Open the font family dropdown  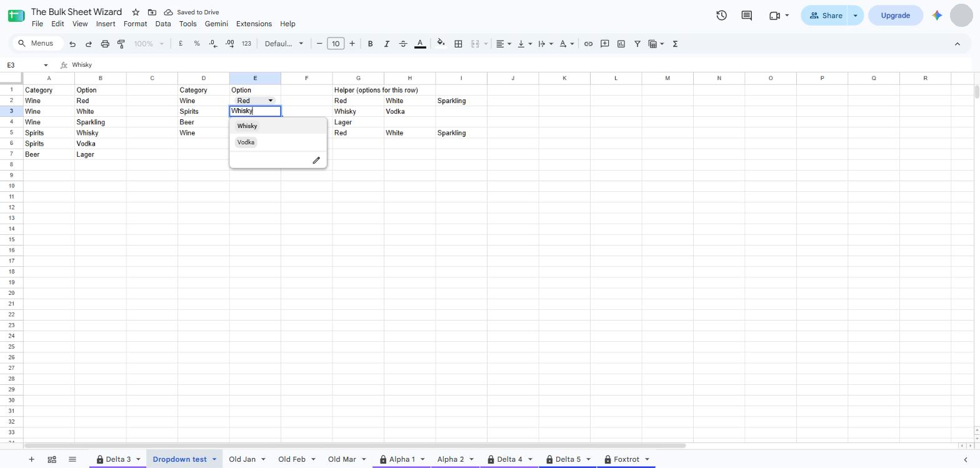[284, 44]
